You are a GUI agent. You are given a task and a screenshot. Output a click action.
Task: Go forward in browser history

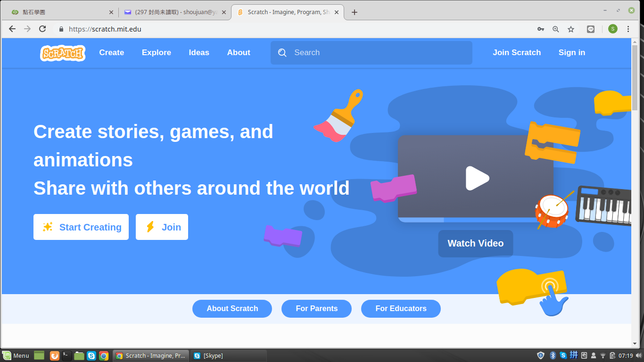[x=27, y=29]
